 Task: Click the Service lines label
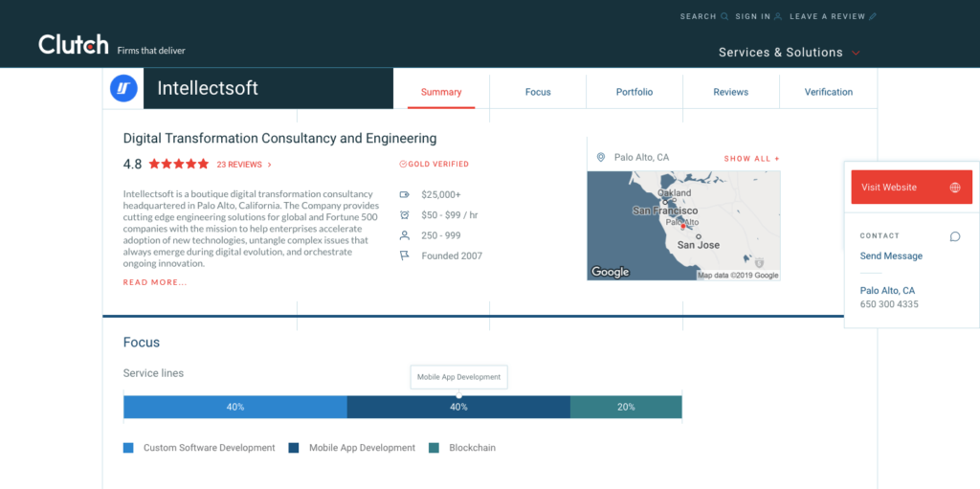click(154, 373)
